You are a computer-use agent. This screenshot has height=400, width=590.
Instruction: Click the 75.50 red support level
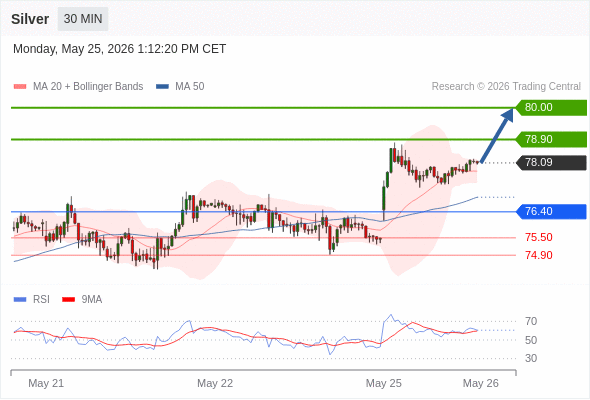[x=539, y=237]
